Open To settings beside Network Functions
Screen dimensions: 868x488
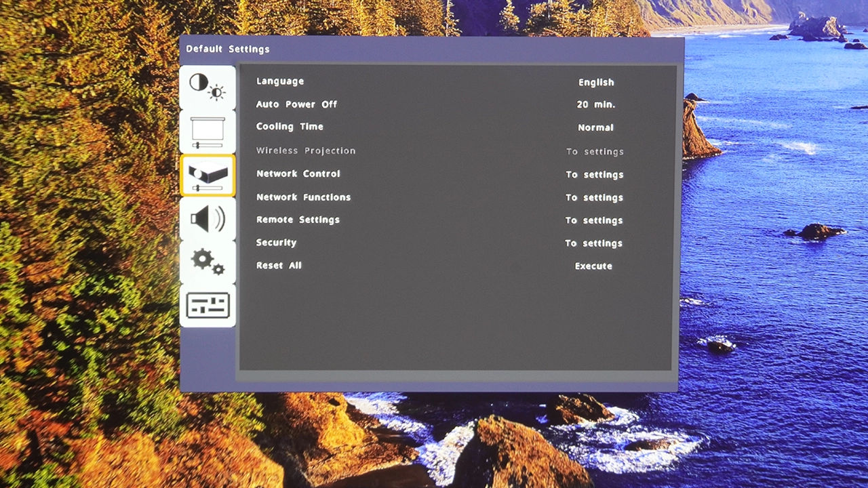click(594, 198)
